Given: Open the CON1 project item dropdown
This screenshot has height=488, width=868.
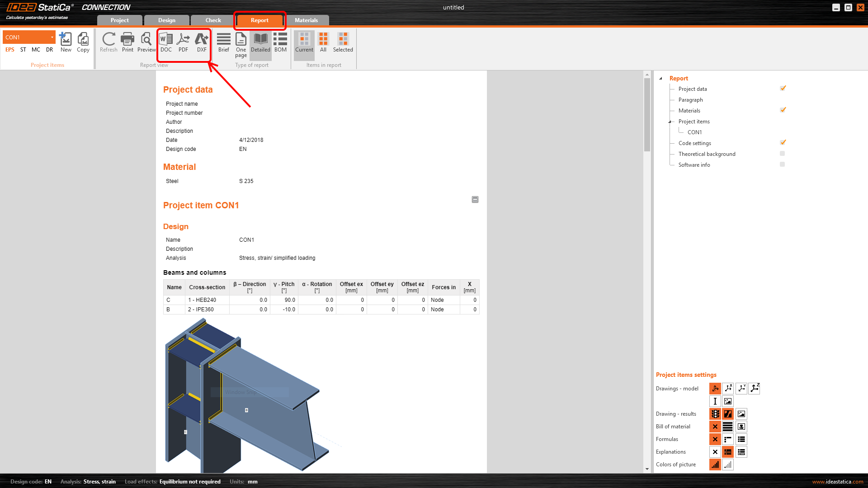Looking at the screenshot, I should [52, 38].
